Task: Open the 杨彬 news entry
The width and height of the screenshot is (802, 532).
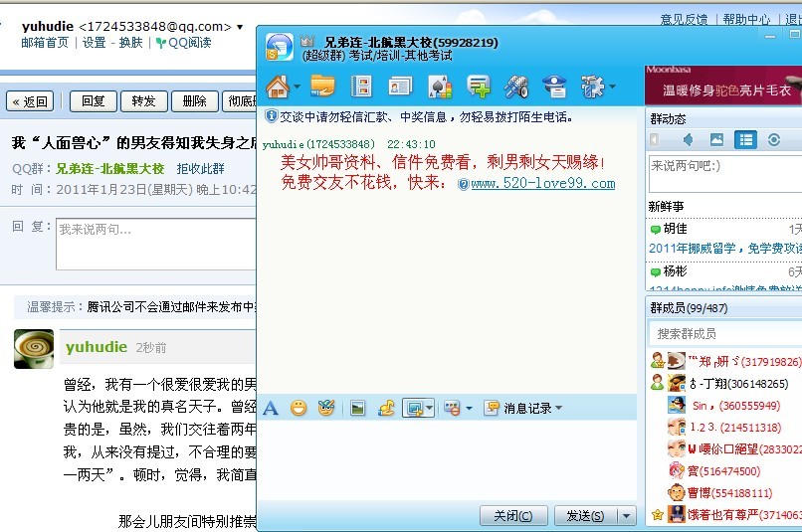Action: pyautogui.click(x=676, y=270)
